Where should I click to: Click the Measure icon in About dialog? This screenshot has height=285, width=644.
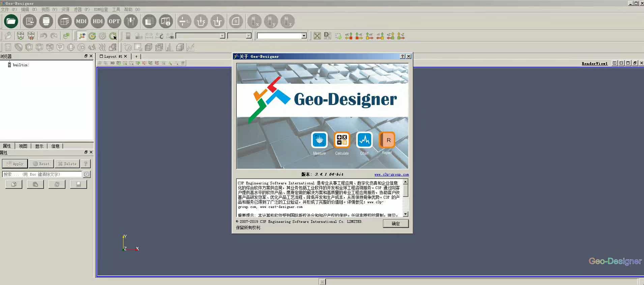pyautogui.click(x=319, y=140)
